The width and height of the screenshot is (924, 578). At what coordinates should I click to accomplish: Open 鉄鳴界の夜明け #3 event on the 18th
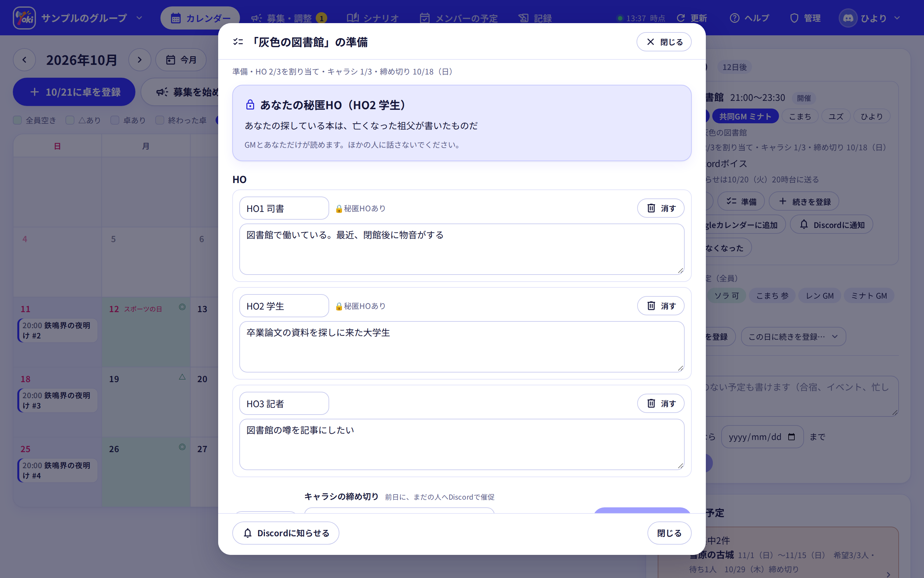(x=58, y=400)
